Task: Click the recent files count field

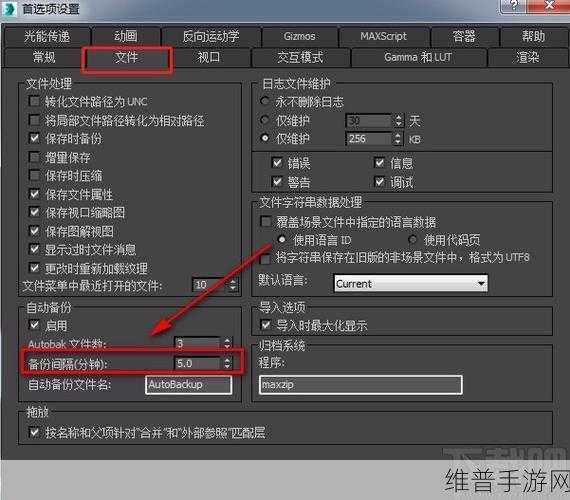Action: pos(210,285)
